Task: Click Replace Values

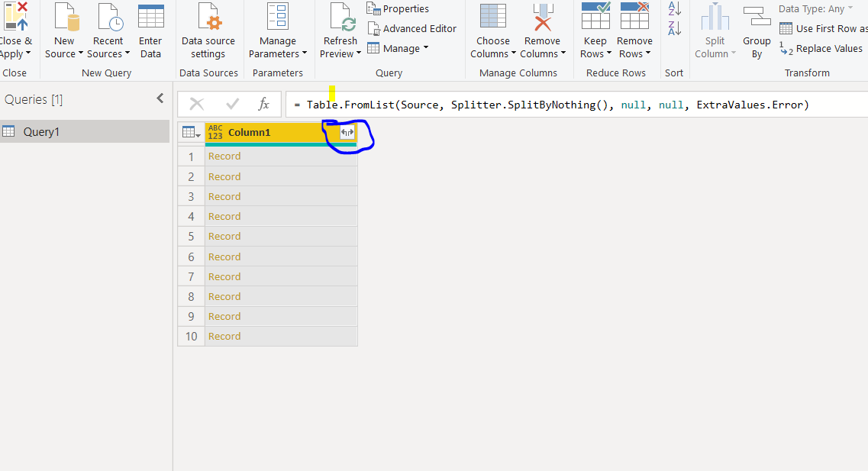Action: (821, 49)
